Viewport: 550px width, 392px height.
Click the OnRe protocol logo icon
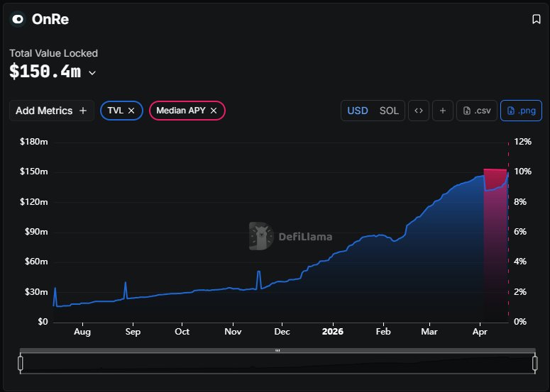(18, 19)
